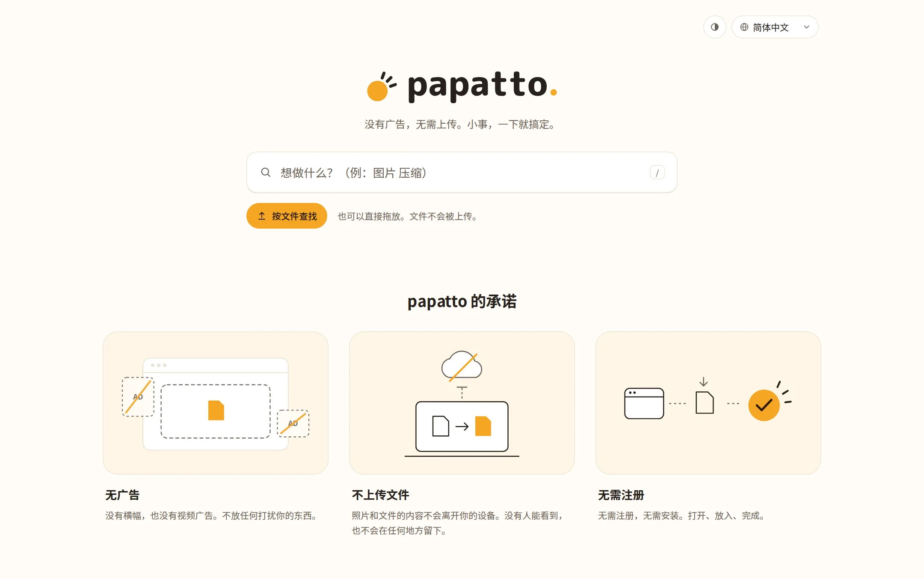Click the orange file icon in the 无广告 card
This screenshot has width=924, height=578.
tap(216, 410)
